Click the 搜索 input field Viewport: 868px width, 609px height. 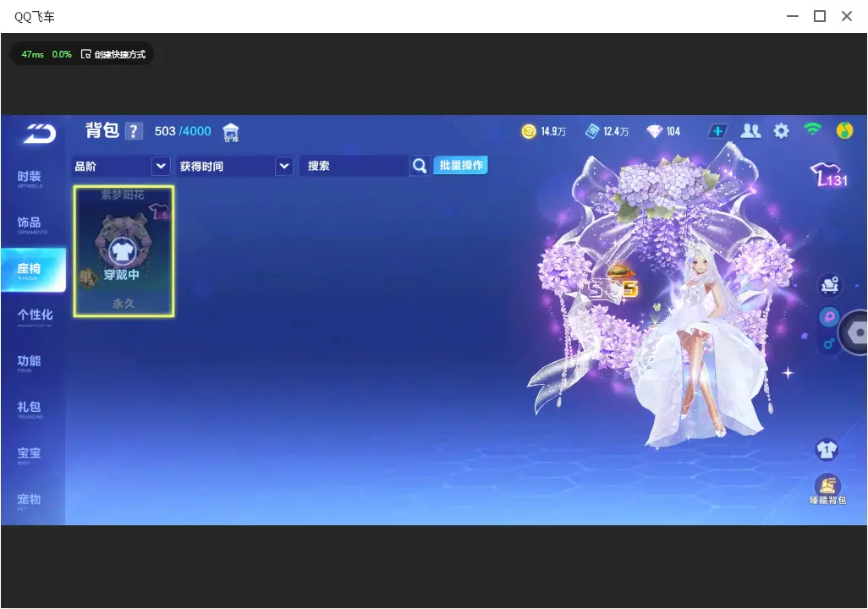point(354,166)
